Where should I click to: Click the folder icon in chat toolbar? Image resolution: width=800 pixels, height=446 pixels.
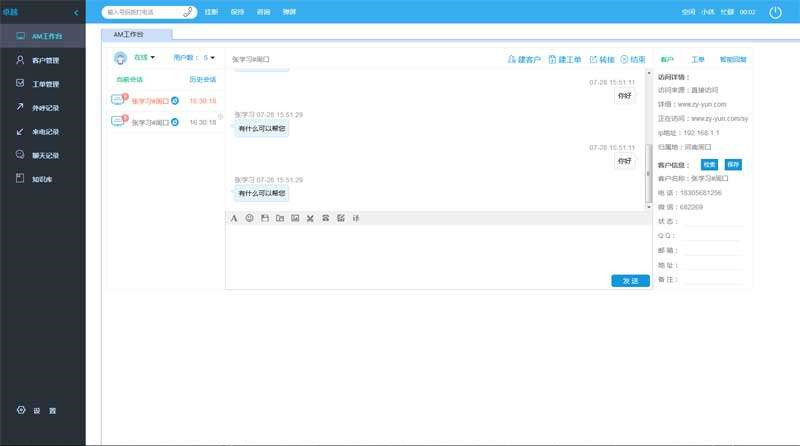[280, 218]
